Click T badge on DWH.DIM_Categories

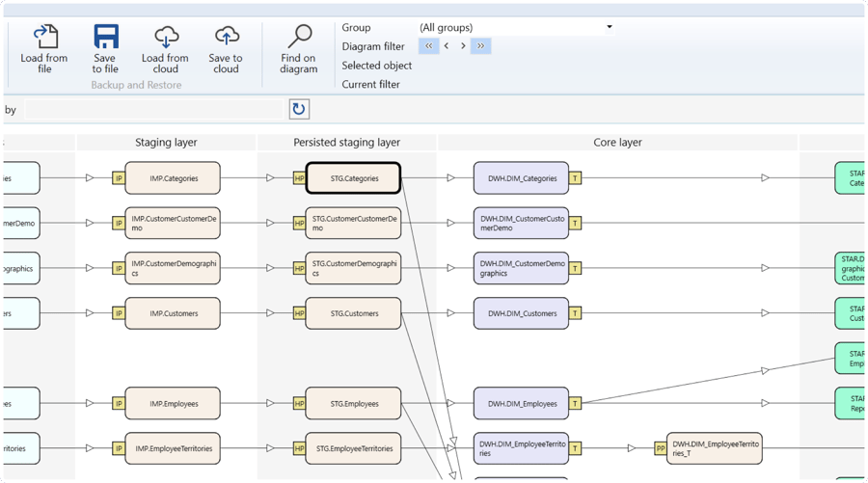click(575, 178)
